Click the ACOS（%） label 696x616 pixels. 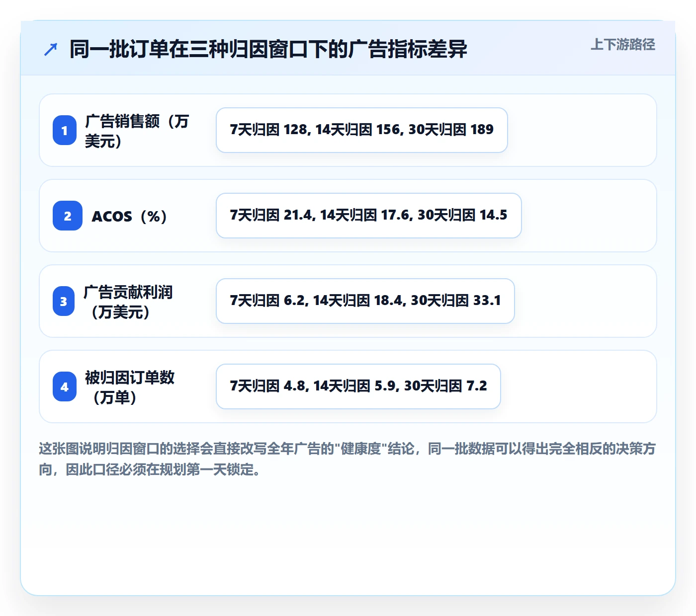point(129,216)
